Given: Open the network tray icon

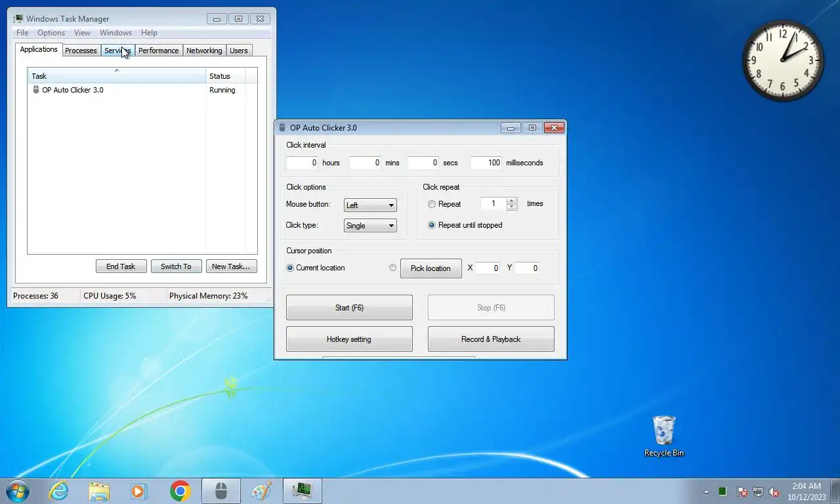Looking at the screenshot, I should [x=758, y=492].
